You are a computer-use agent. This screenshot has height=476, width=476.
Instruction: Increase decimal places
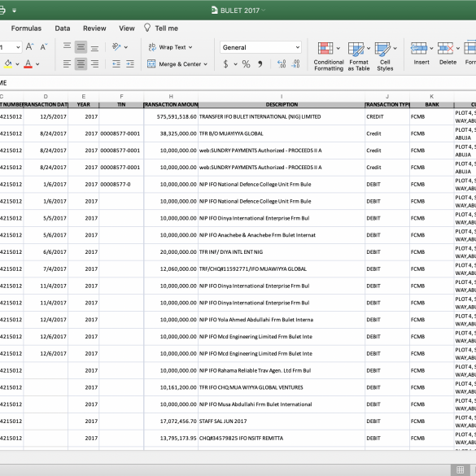282,63
